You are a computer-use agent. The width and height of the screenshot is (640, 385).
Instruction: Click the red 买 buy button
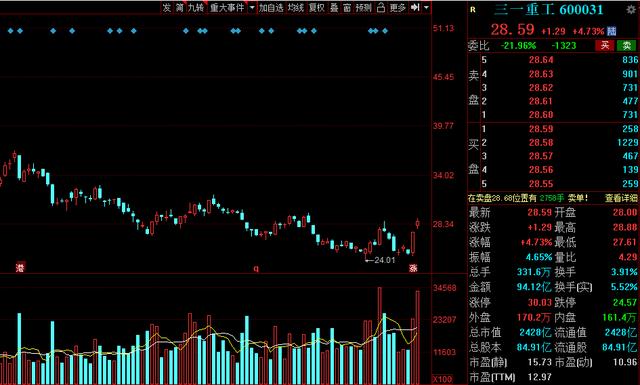click(x=604, y=45)
